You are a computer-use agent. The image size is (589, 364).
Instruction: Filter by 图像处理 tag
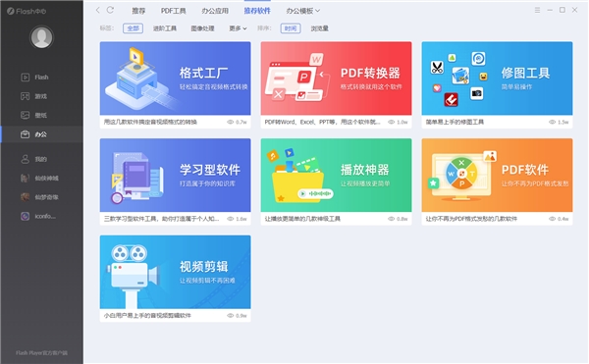pyautogui.click(x=202, y=28)
